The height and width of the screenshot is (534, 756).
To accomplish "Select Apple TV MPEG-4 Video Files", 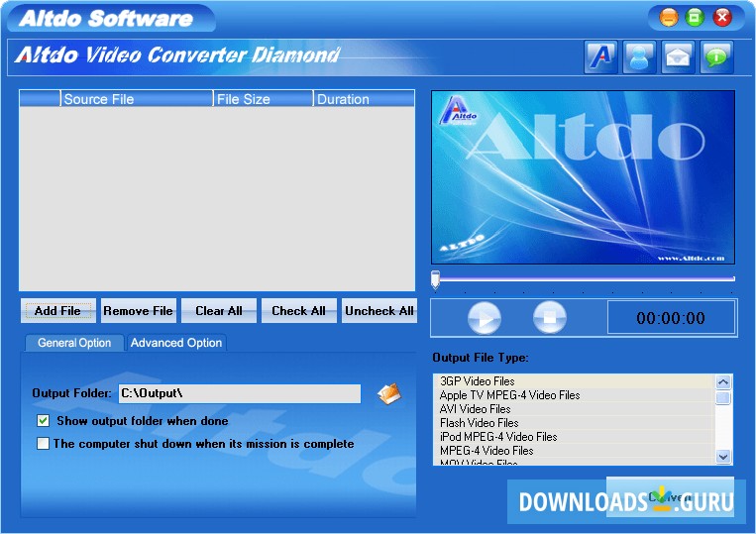I will 574,395.
